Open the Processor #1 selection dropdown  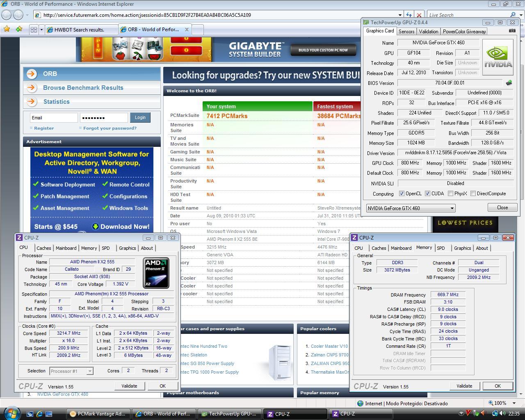(71, 371)
